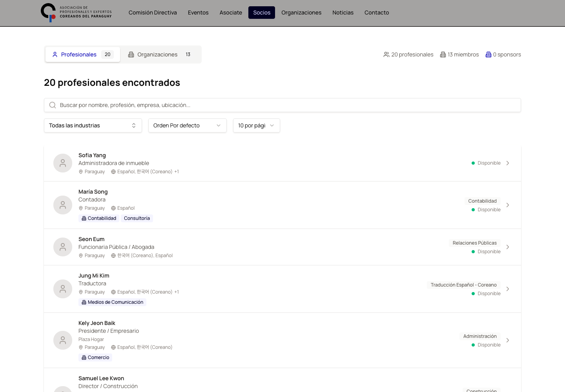Click Seon Eum's avatar icon
The width and height of the screenshot is (565, 392).
pos(63,247)
